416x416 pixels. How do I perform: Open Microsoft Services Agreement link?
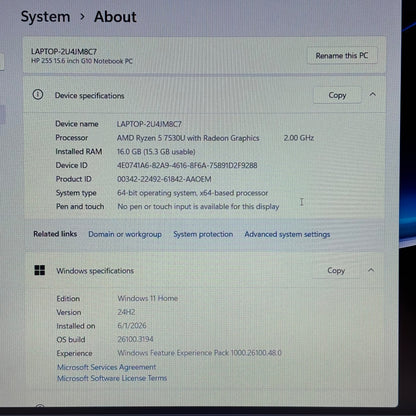pyautogui.click(x=106, y=367)
